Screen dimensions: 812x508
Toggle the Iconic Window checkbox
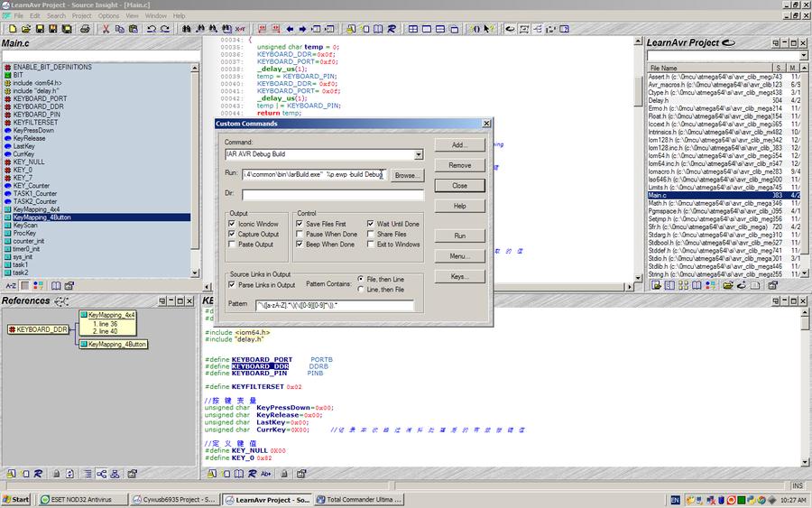(x=232, y=224)
